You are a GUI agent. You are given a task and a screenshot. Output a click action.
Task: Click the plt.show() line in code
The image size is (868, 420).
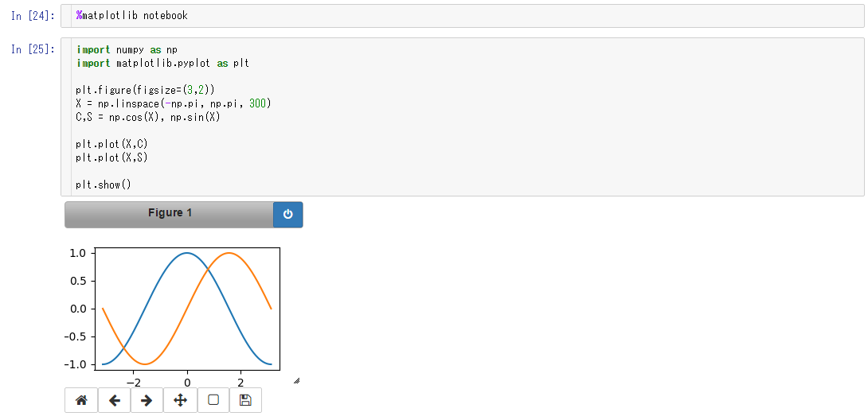tap(104, 185)
